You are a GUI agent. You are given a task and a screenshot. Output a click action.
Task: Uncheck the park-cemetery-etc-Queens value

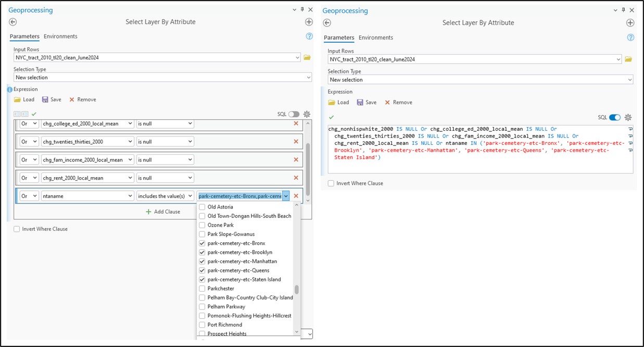point(203,270)
